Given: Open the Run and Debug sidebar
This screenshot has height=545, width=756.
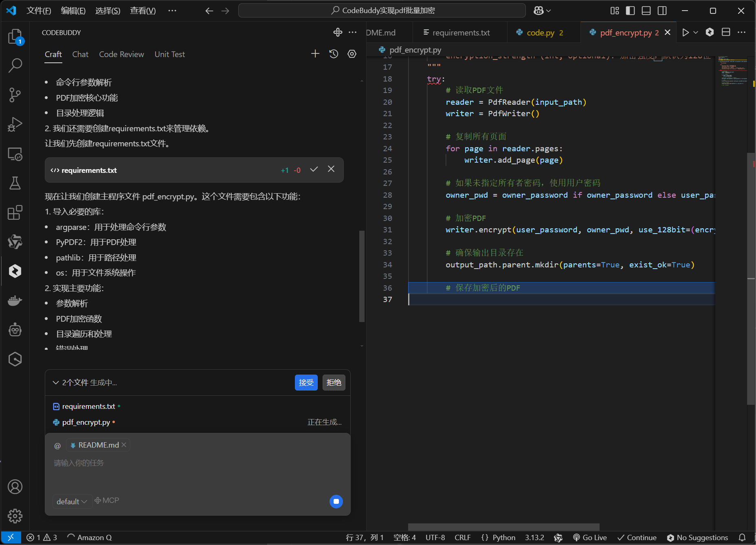Looking at the screenshot, I should [15, 124].
